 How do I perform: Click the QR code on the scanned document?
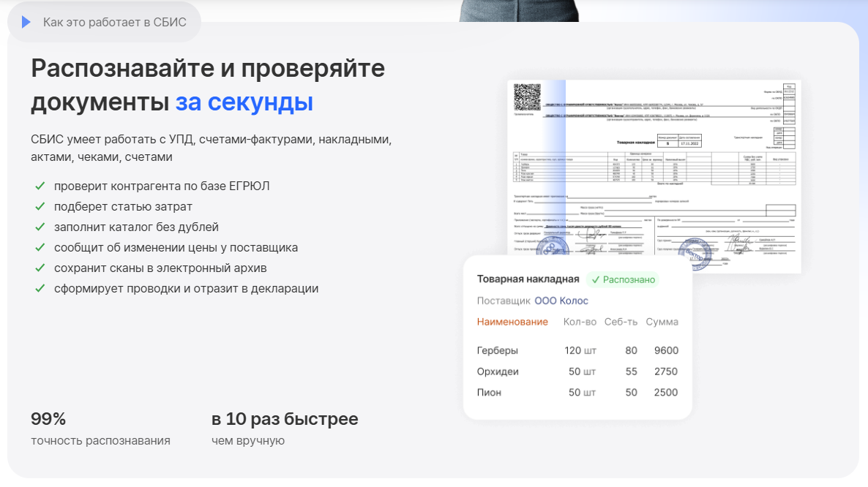pos(527,97)
